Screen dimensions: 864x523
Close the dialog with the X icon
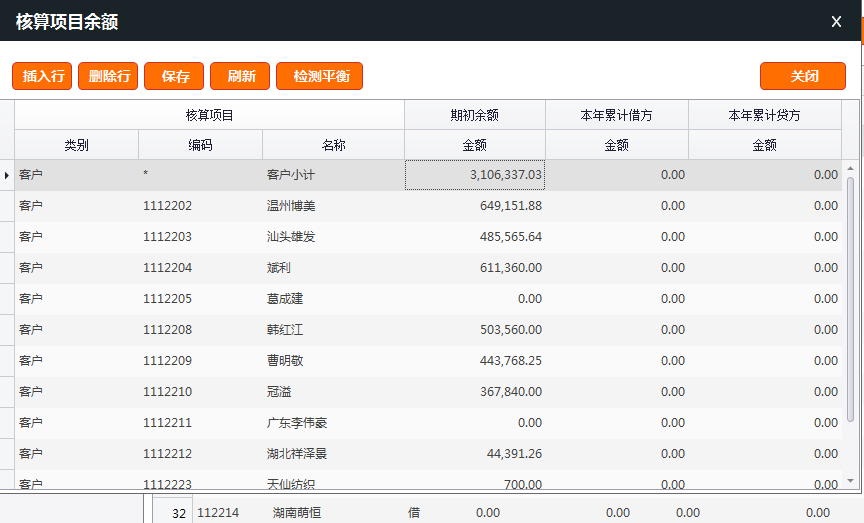point(836,21)
